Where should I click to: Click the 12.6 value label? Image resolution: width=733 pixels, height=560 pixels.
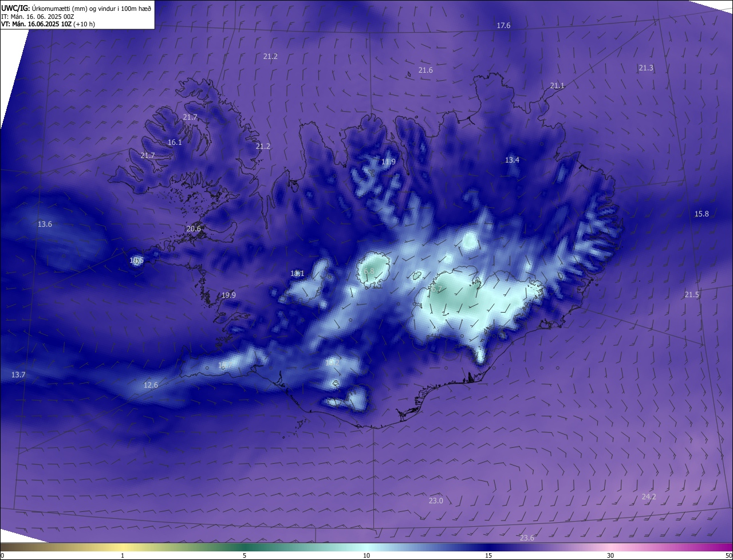tap(151, 385)
